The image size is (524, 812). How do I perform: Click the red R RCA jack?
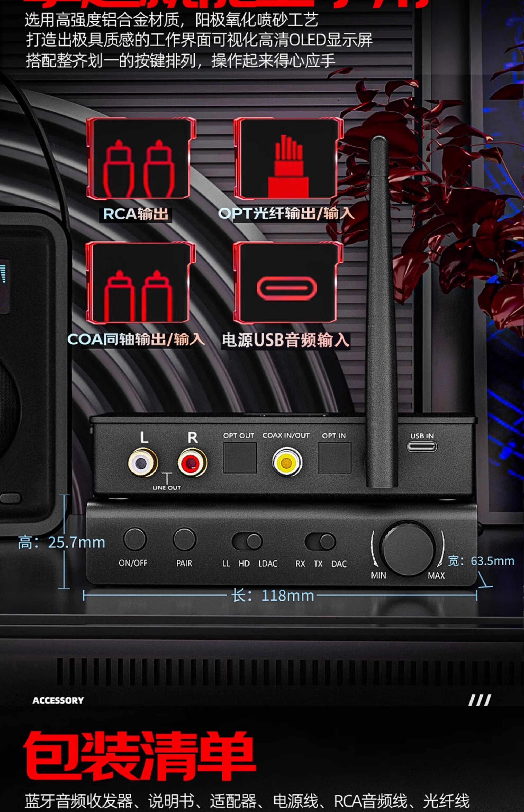192,463
